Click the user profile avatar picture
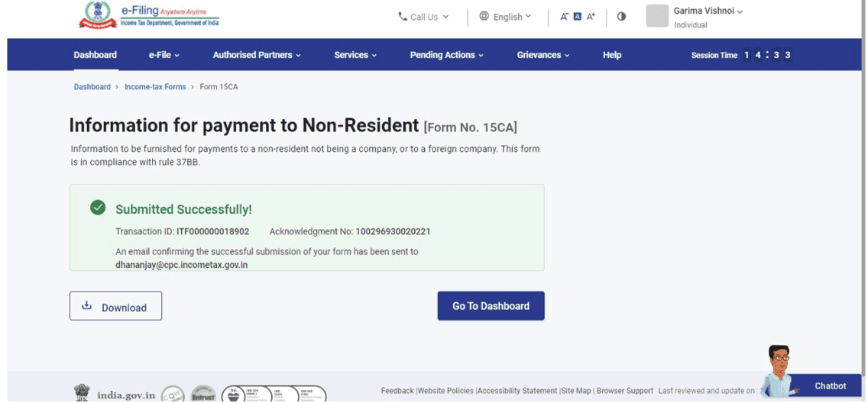This screenshot has height=403, width=868. pyautogui.click(x=657, y=16)
